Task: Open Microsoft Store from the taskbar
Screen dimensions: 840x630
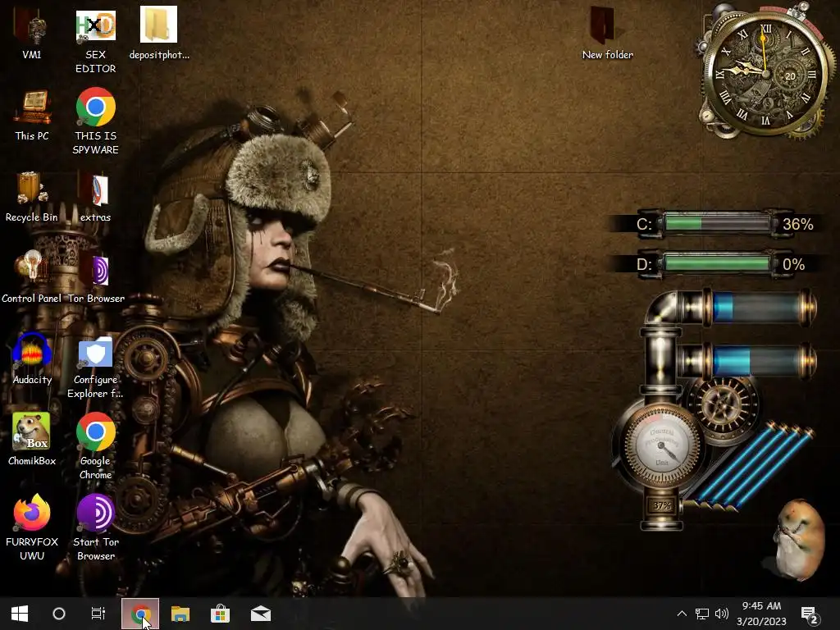Action: pyautogui.click(x=220, y=614)
